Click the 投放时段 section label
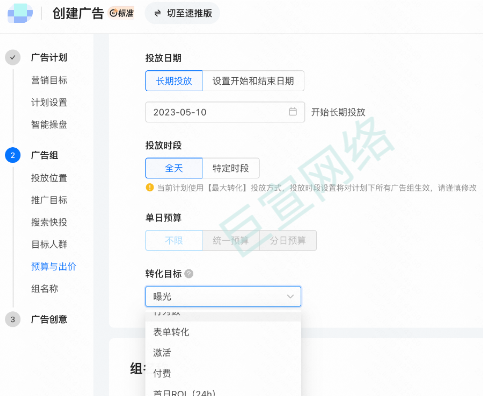The image size is (483, 396). pos(163,145)
